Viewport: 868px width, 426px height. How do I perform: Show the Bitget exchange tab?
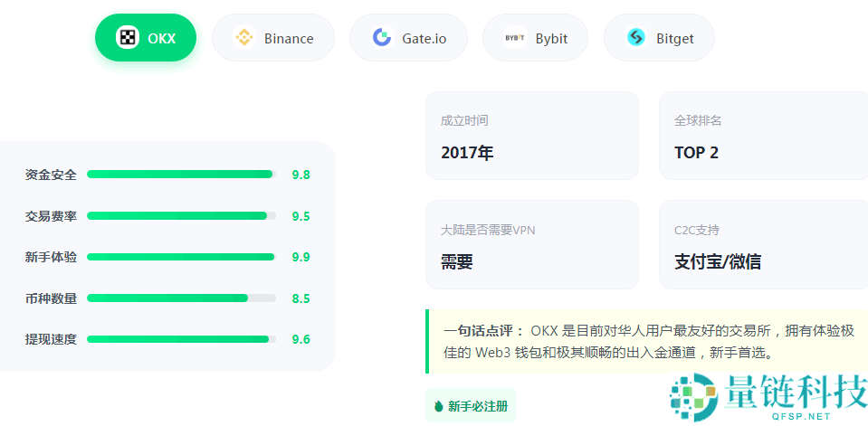tap(659, 38)
